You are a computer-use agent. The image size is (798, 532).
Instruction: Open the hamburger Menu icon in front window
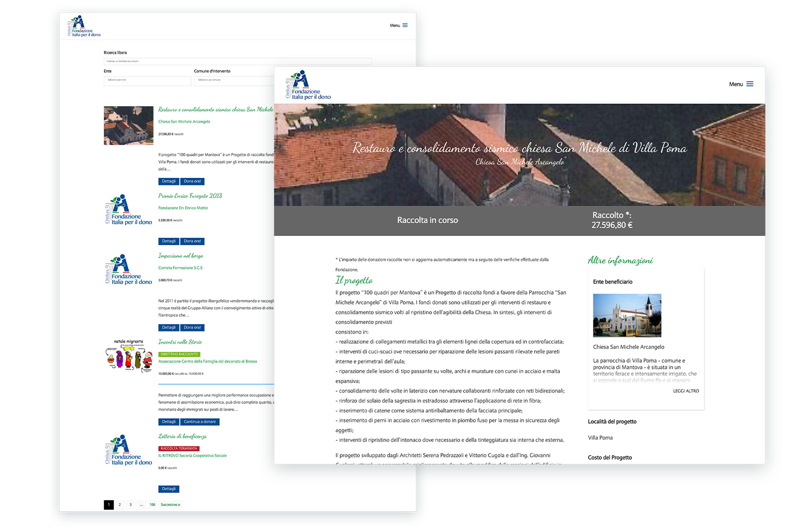pos(749,84)
